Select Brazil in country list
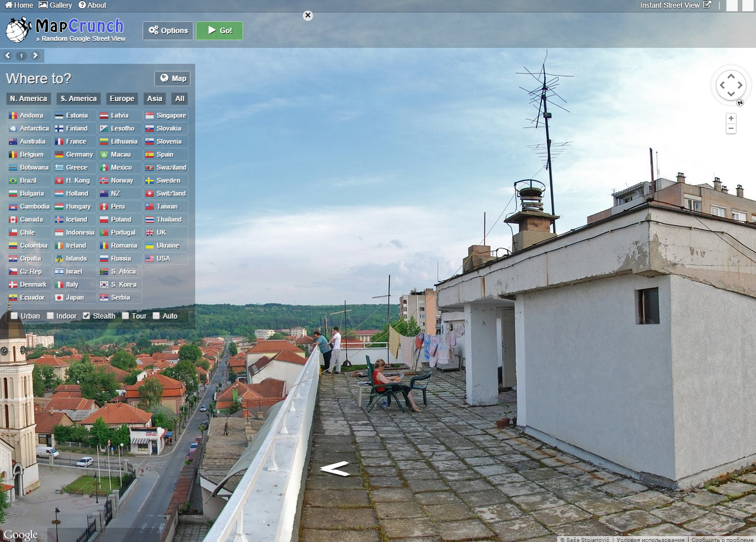 click(x=29, y=181)
